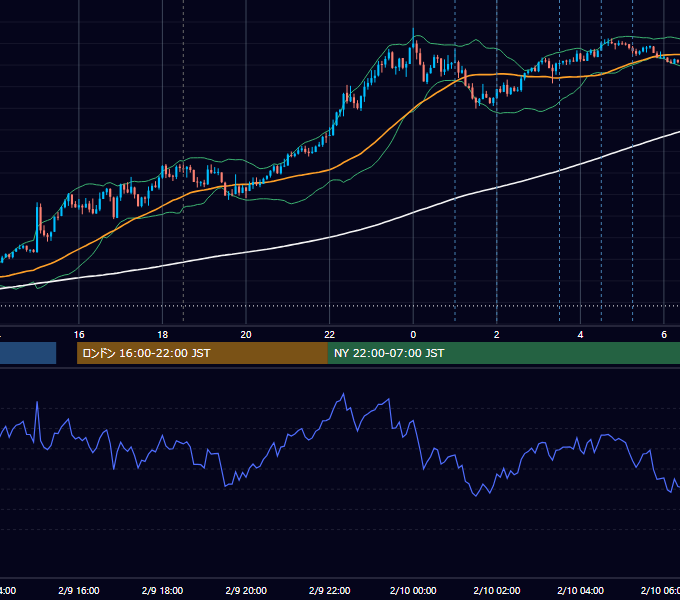Click the '2/10 04:00' date label on lower axis
The width and height of the screenshot is (680, 600).
tap(580, 591)
